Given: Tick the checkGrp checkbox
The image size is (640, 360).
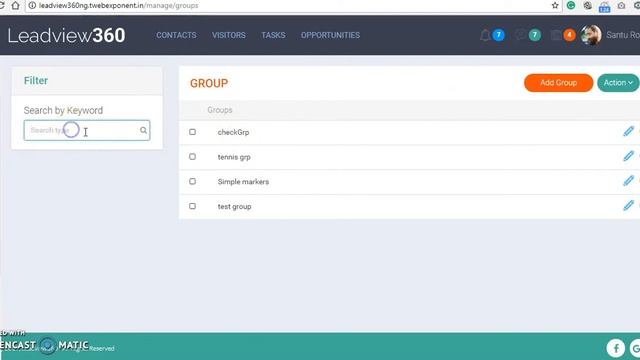Looking at the screenshot, I should (192, 132).
